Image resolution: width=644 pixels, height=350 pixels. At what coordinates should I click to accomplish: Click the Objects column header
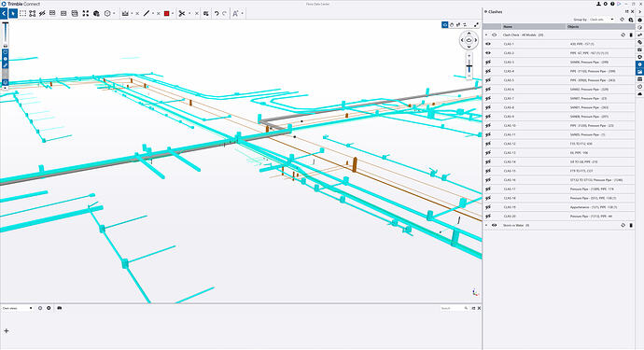point(600,26)
